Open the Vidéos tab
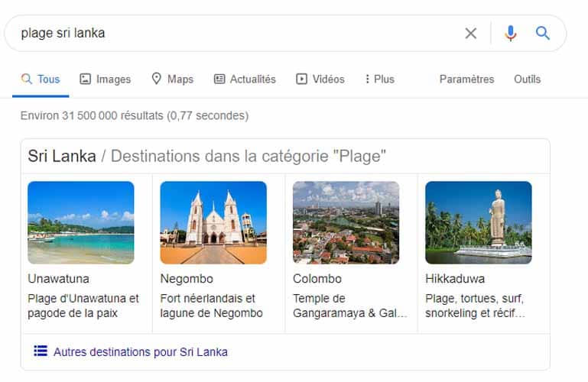 pos(320,79)
